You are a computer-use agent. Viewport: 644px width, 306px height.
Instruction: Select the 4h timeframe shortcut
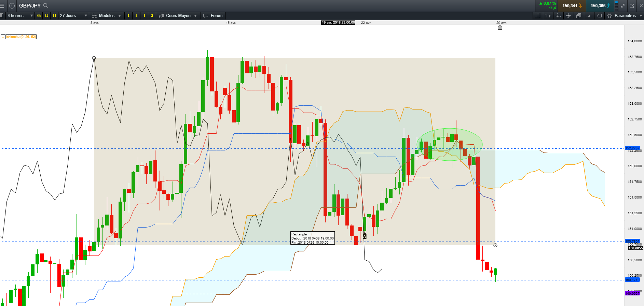pos(39,16)
